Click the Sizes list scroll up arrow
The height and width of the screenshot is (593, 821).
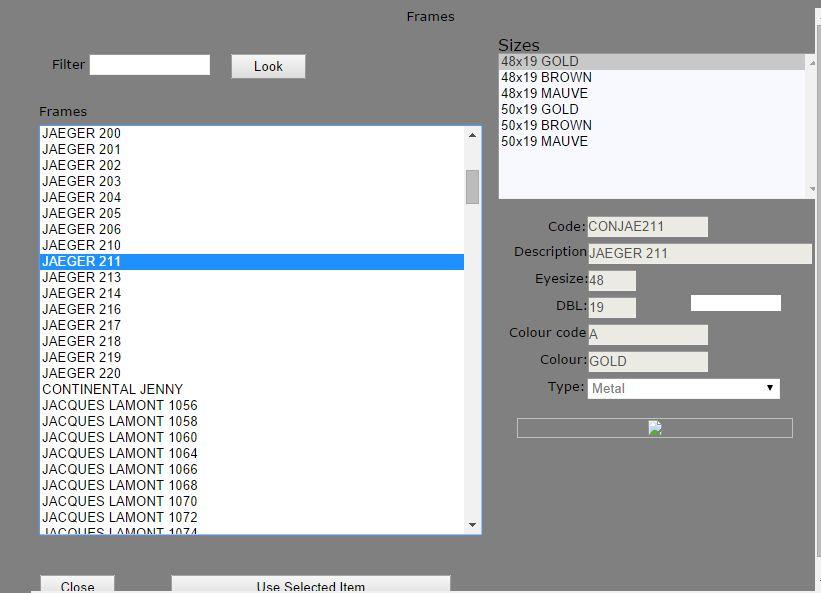pyautogui.click(x=812, y=63)
